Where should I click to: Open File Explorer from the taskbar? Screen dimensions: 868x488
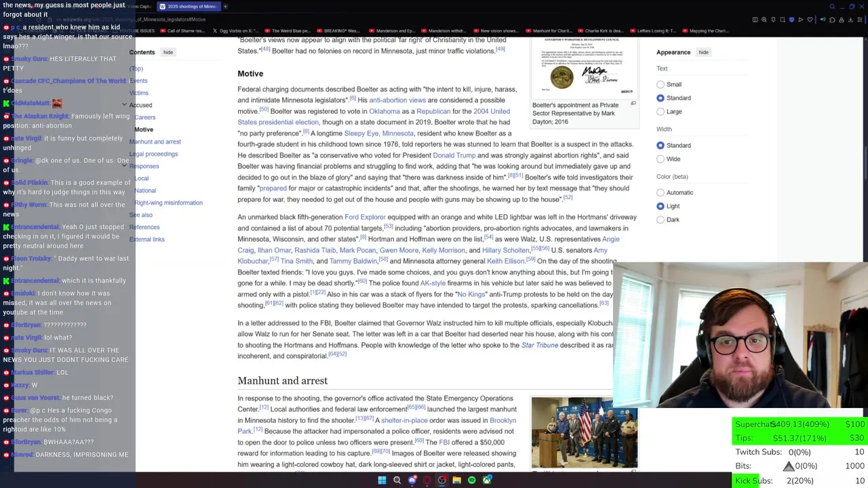pos(457,480)
